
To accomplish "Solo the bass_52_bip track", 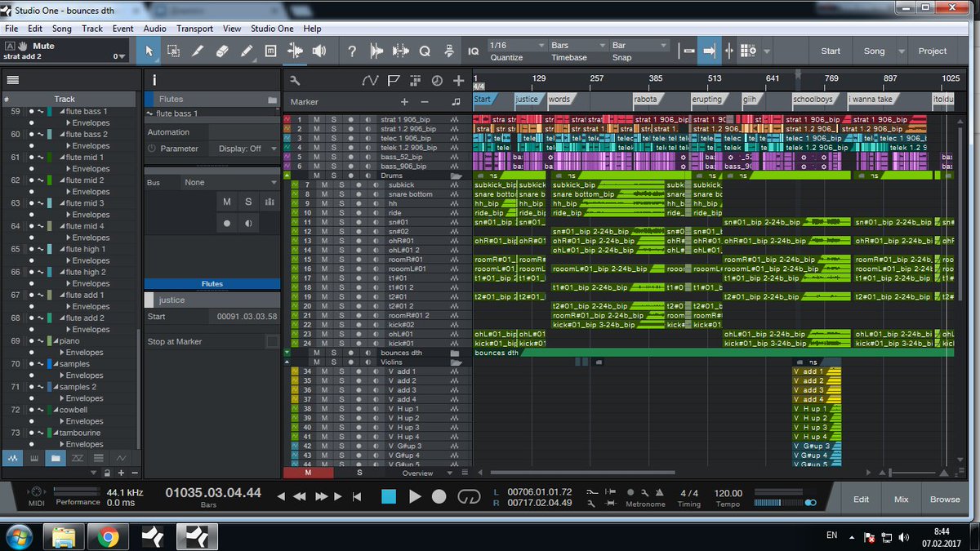I will click(333, 157).
